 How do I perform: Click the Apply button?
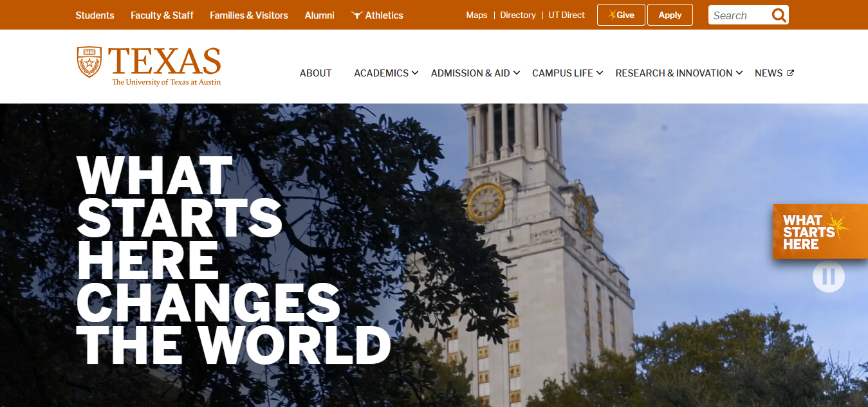point(670,15)
